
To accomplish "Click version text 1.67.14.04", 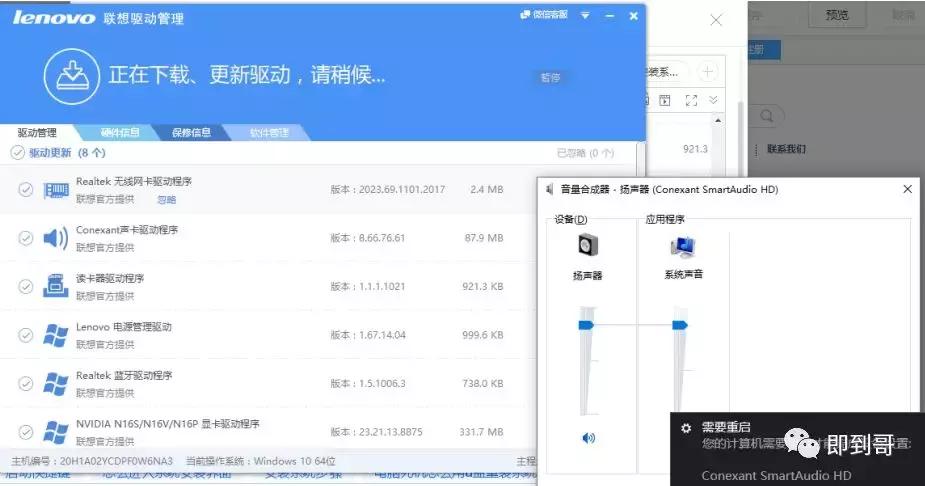I will click(x=382, y=335).
